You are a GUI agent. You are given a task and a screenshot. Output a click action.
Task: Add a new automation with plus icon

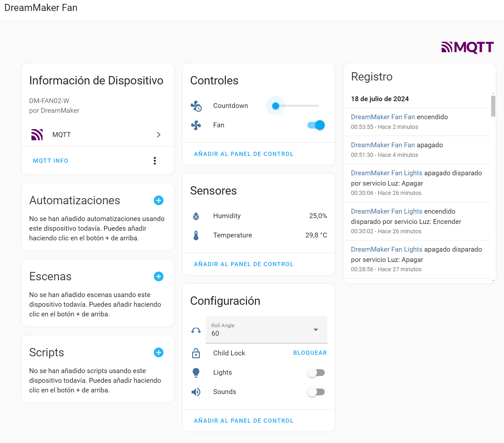tap(159, 200)
